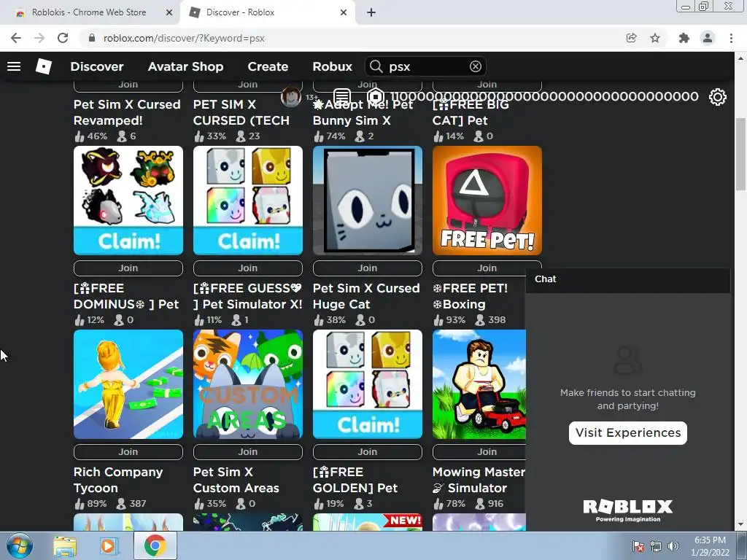Viewport: 747px width, 560px height.
Task: Open the PET SIM X CURSED (TECH title
Action: 241,112
